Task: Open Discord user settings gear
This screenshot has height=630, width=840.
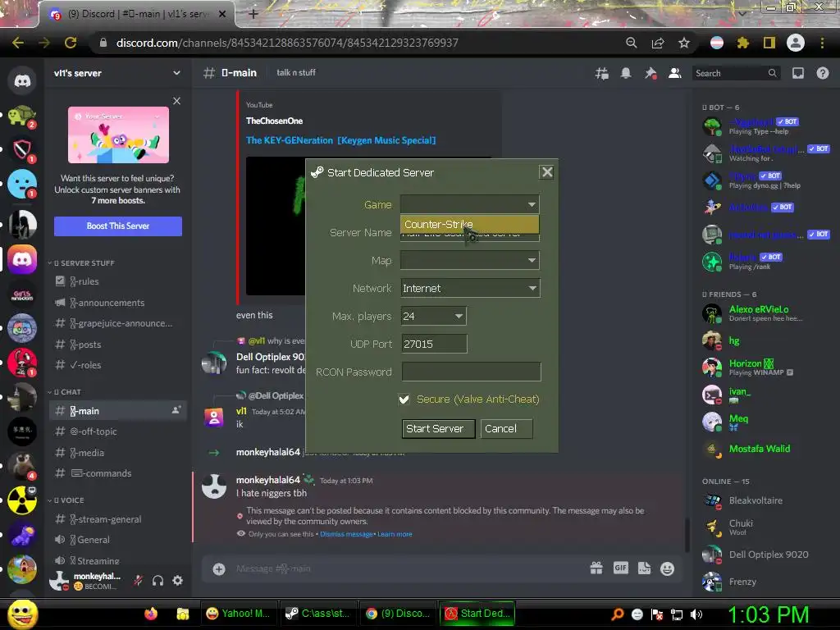Action: (177, 580)
